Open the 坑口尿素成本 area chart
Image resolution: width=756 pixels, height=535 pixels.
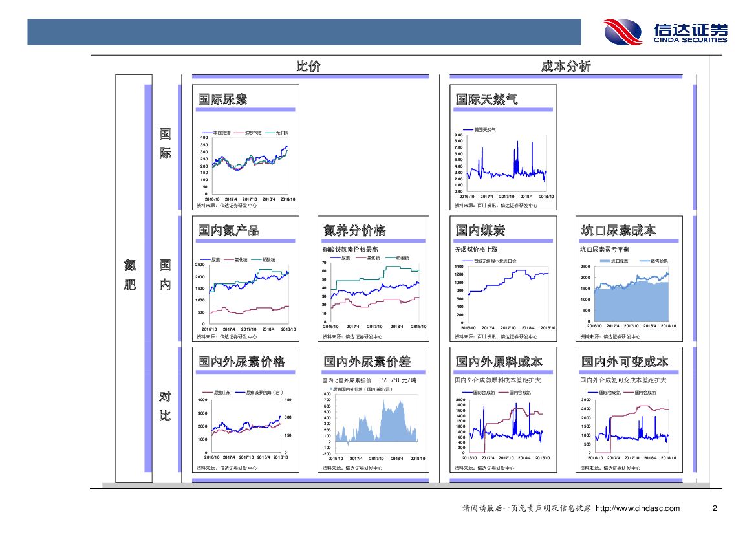pyautogui.click(x=626, y=293)
